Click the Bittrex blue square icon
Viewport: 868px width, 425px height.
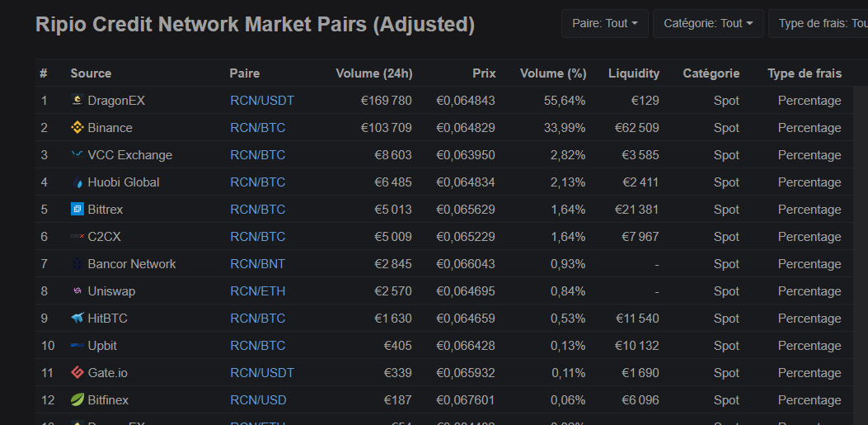point(77,210)
